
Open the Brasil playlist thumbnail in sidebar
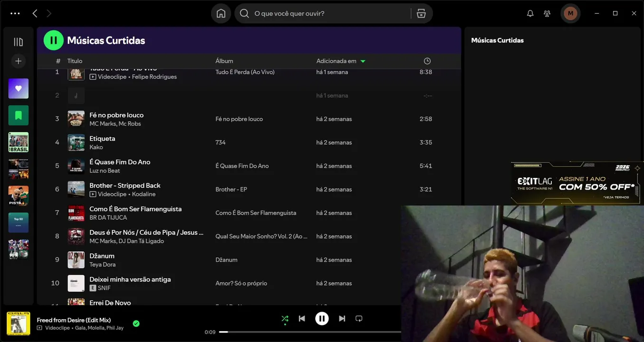tap(18, 142)
